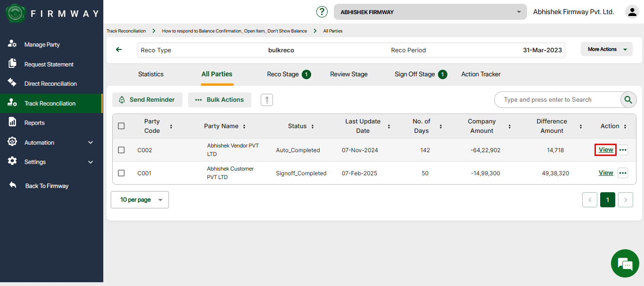Open the 10 per page dropdown
Screen dimensions: 644x286
pos(140,200)
